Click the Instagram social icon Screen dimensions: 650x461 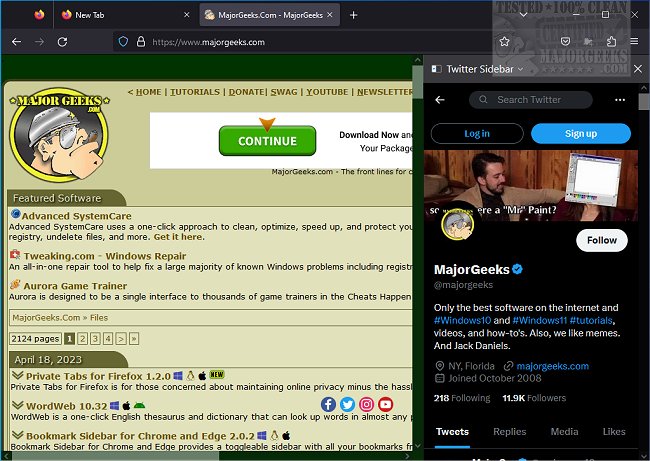pos(367,404)
